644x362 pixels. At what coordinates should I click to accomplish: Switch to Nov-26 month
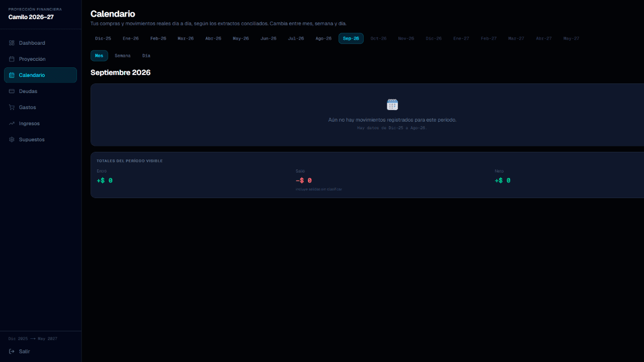pyautogui.click(x=406, y=38)
